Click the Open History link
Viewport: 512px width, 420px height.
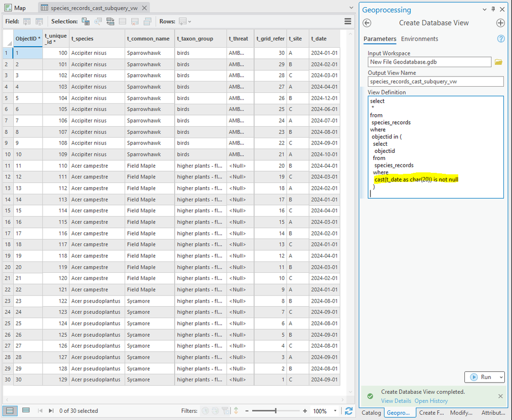click(431, 401)
